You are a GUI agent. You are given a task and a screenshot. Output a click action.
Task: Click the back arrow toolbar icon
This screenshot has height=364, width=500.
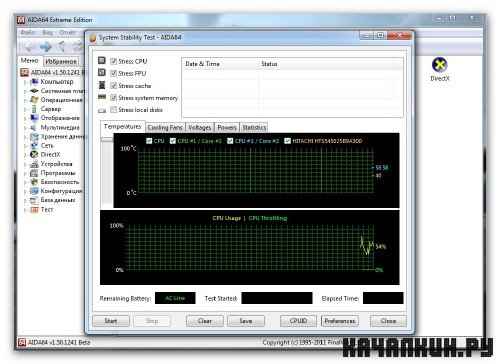28,46
